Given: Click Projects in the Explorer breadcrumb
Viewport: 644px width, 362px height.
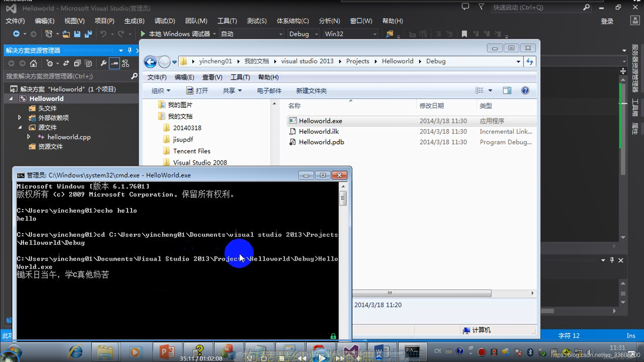Looking at the screenshot, I should point(357,61).
